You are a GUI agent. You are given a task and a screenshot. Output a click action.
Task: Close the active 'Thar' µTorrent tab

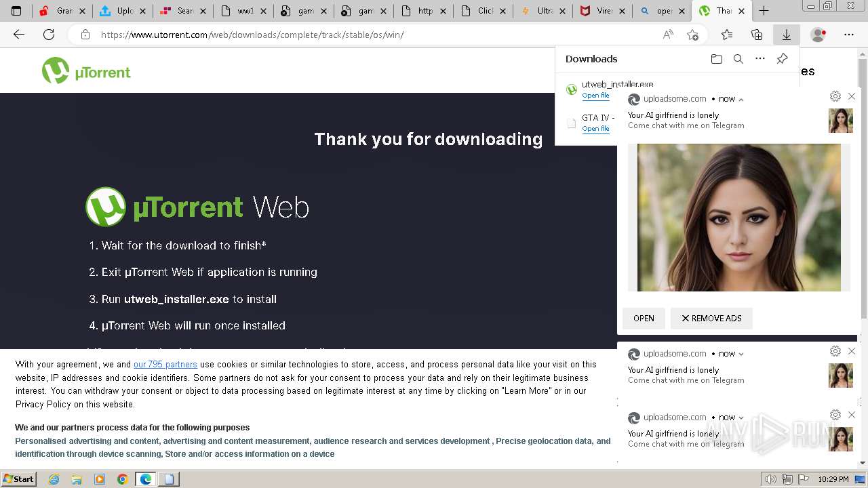tap(742, 11)
